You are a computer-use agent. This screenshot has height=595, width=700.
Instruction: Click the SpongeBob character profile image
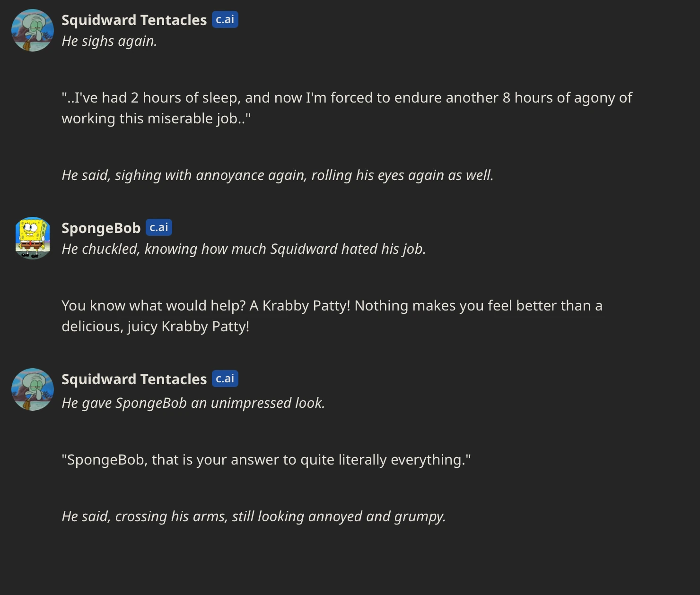coord(32,238)
